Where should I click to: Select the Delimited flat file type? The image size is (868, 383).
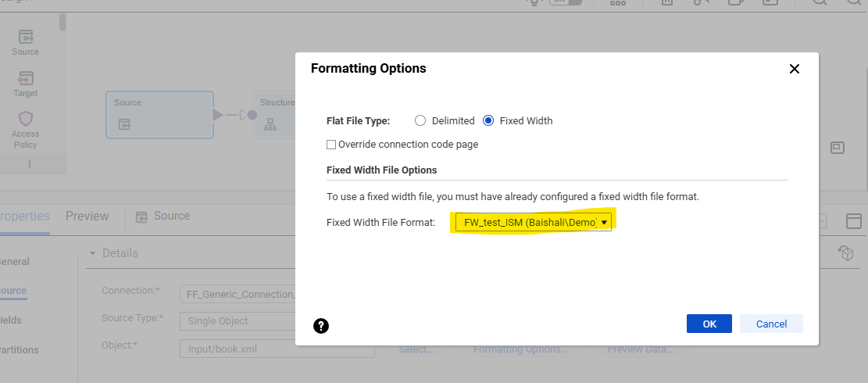pos(420,120)
